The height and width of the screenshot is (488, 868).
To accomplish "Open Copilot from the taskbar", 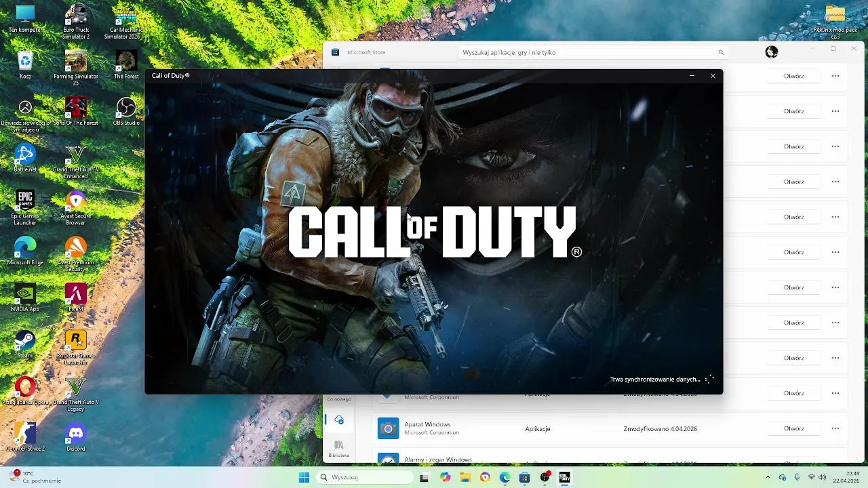I will 445,477.
